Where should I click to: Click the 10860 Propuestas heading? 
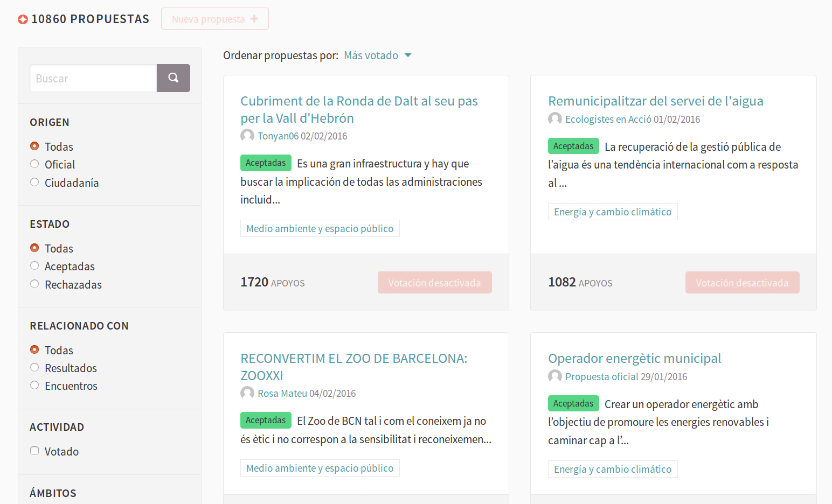91,19
